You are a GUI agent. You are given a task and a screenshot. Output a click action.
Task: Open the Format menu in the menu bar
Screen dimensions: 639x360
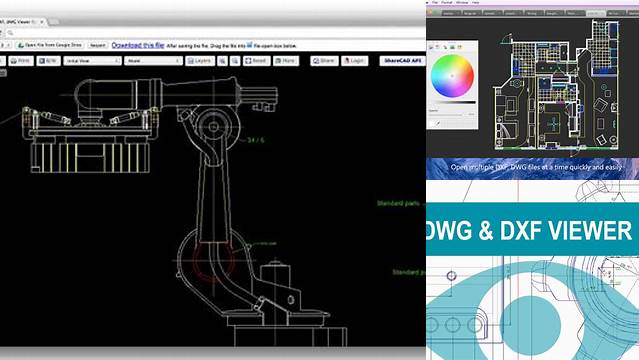point(447,2)
